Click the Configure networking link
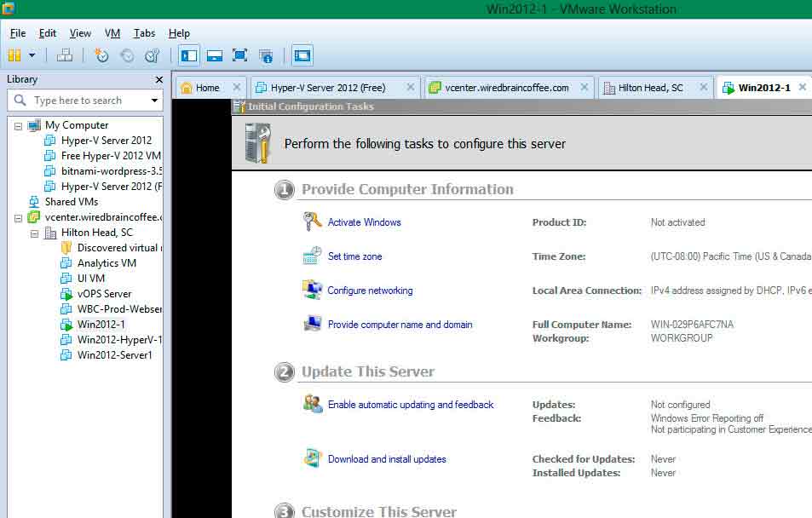 [370, 291]
